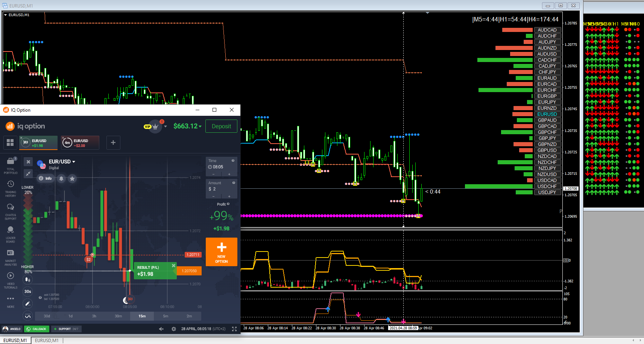Change chart type with the candlestick icon
This screenshot has height=344, width=644.
tap(27, 280)
